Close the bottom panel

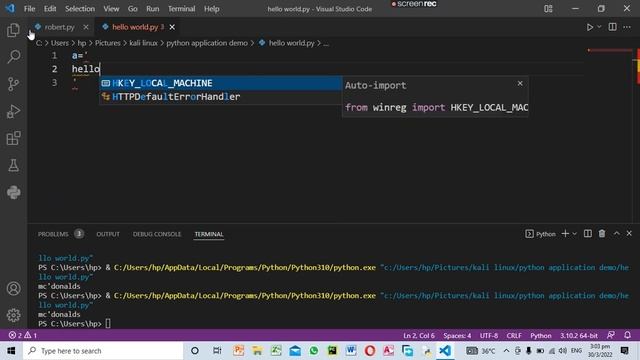[x=629, y=233]
